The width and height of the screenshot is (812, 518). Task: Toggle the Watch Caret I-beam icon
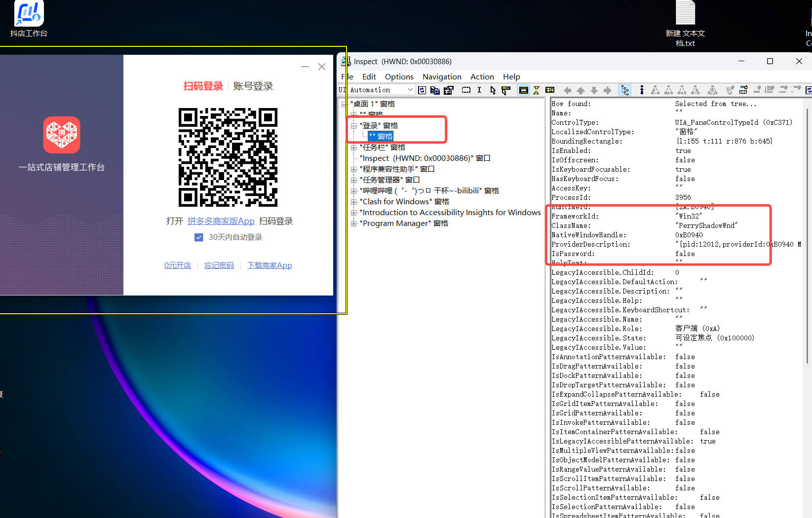point(479,90)
